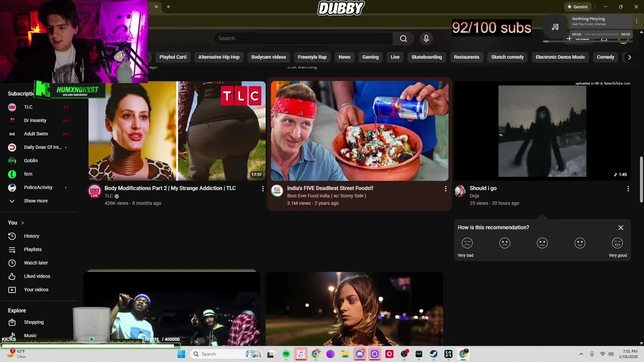The width and height of the screenshot is (644, 362).
Task: Select the second slightly sad face rating
Action: coord(505,243)
